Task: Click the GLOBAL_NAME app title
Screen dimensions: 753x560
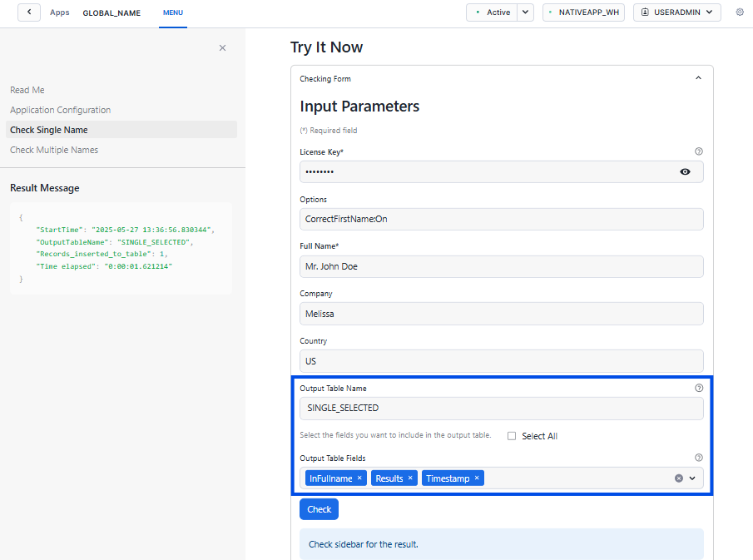Action: pos(111,13)
